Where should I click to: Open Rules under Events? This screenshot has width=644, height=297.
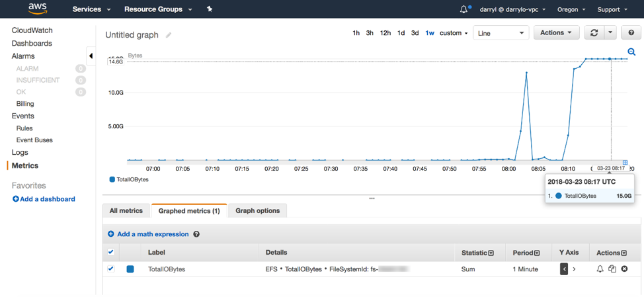(24, 128)
